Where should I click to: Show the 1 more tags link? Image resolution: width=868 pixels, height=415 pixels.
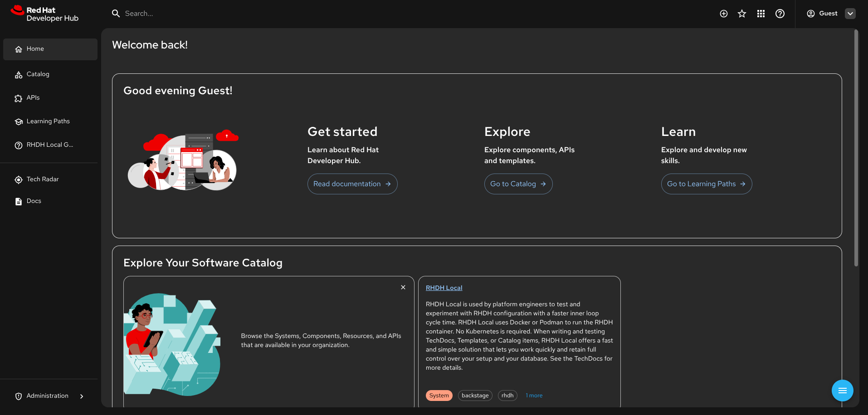pyautogui.click(x=534, y=396)
